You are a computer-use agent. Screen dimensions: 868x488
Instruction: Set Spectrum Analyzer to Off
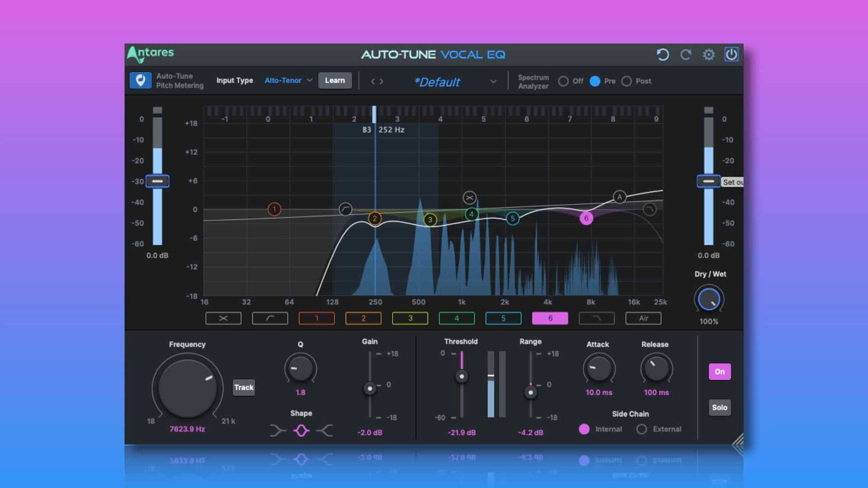[564, 81]
